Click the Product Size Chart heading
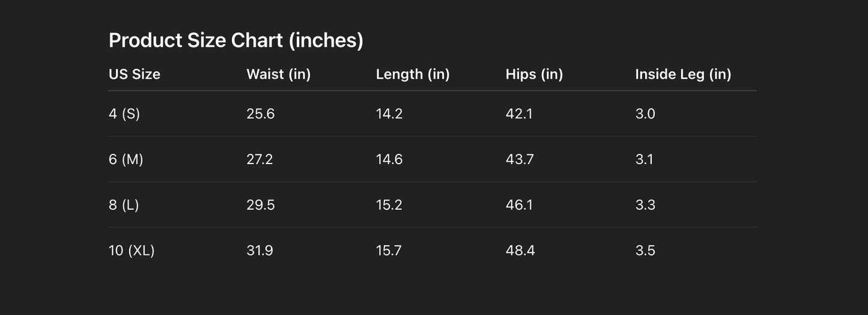Screen dimensions: 868x315 (x=235, y=40)
